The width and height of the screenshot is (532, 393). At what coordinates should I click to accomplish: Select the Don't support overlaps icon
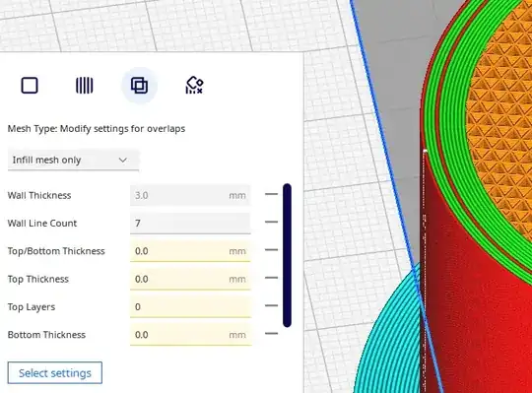pos(194,85)
